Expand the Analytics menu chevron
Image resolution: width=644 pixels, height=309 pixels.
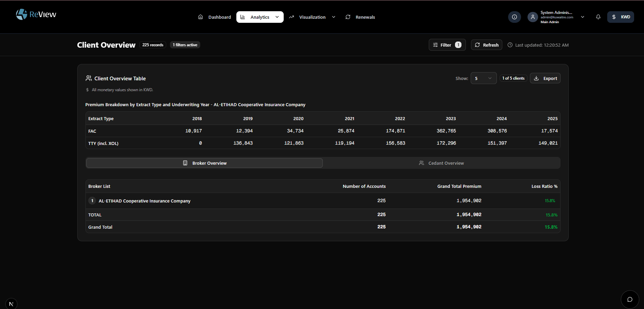pos(277,17)
